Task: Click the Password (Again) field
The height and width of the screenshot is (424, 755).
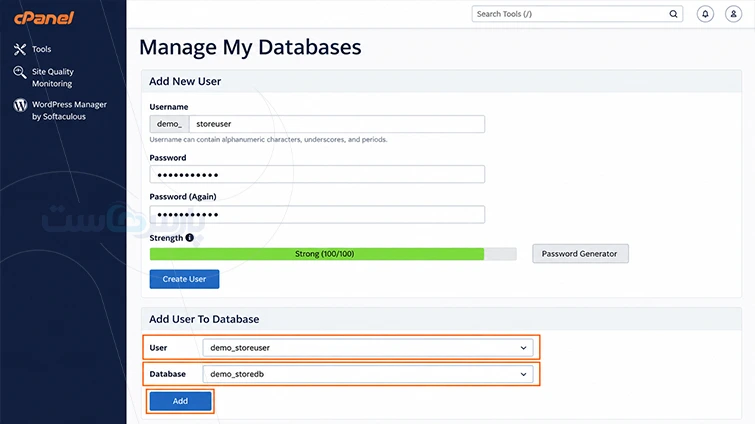Action: [x=317, y=214]
